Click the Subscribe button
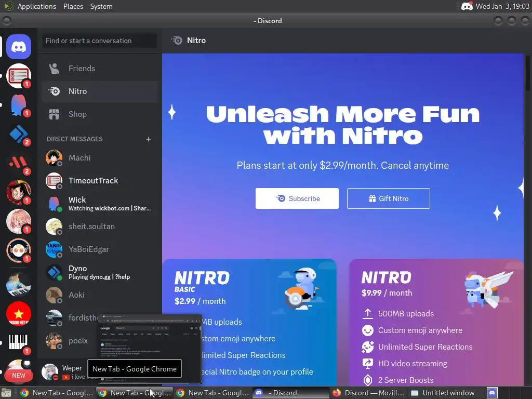The image size is (532, 399). click(297, 198)
